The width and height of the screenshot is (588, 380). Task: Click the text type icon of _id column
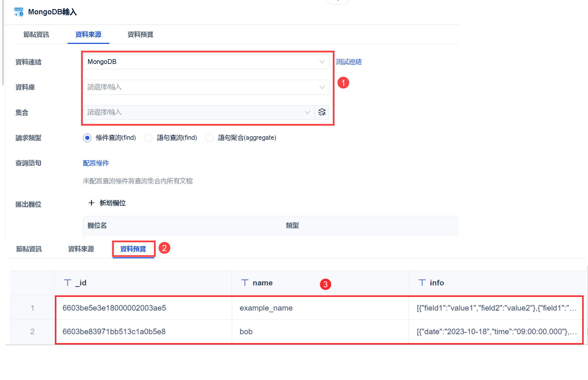point(68,283)
